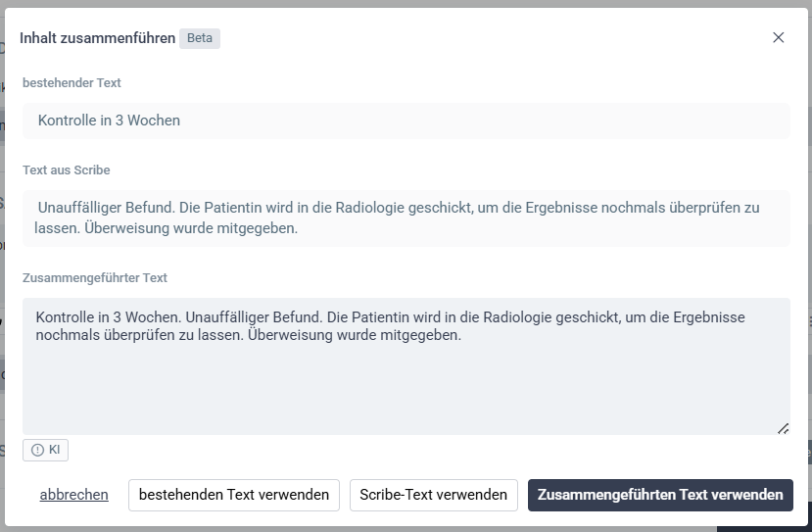The width and height of the screenshot is (812, 532).
Task: Click the 'Text aus Scribe' label
Action: click(x=67, y=169)
